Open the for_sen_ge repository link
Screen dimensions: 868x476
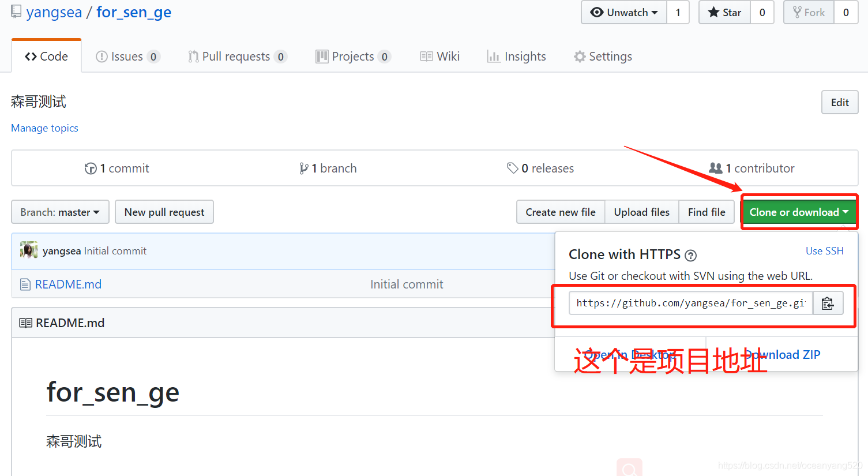pyautogui.click(x=134, y=12)
